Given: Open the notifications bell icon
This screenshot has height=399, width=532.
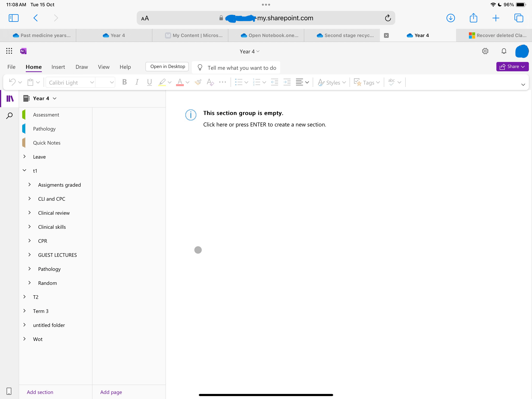Looking at the screenshot, I should [x=504, y=51].
